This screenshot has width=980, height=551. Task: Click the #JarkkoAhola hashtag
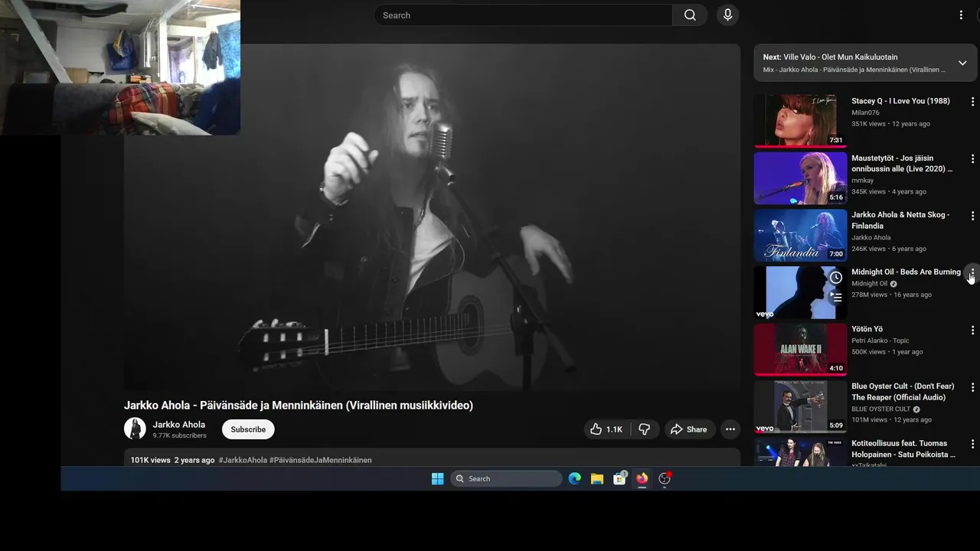243,460
